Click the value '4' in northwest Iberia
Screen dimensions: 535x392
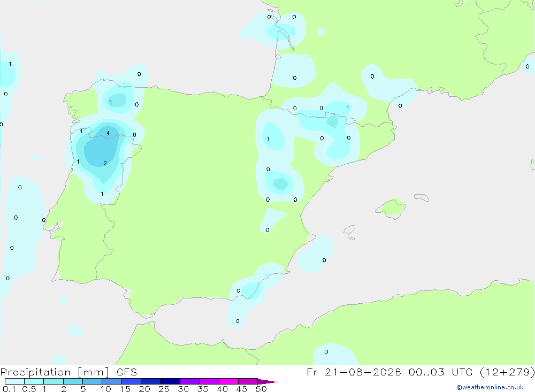tap(108, 133)
